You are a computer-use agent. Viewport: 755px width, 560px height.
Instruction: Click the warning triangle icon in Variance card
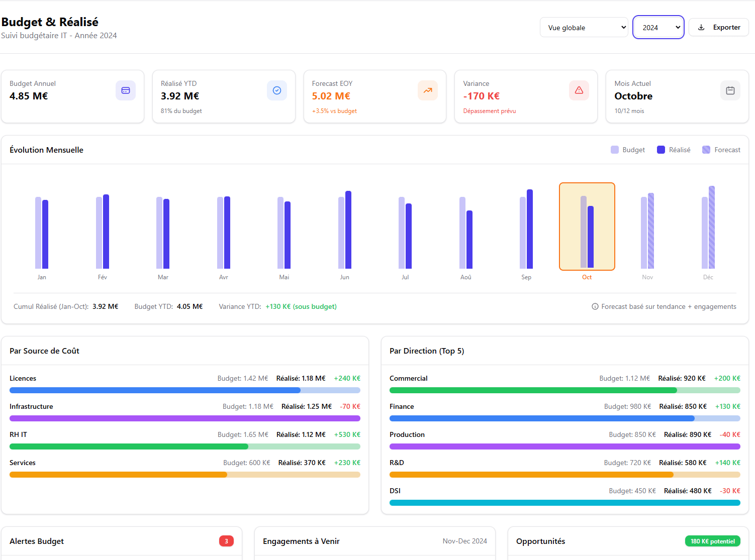point(579,90)
